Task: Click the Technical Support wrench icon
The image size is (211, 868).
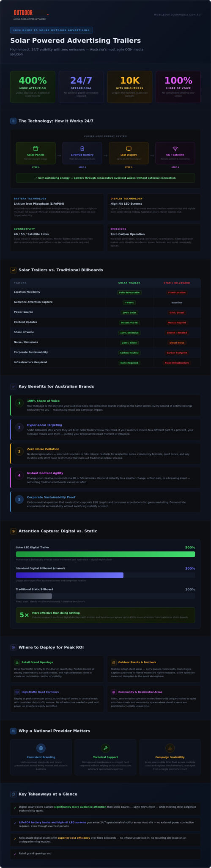Action: click(x=105, y=748)
